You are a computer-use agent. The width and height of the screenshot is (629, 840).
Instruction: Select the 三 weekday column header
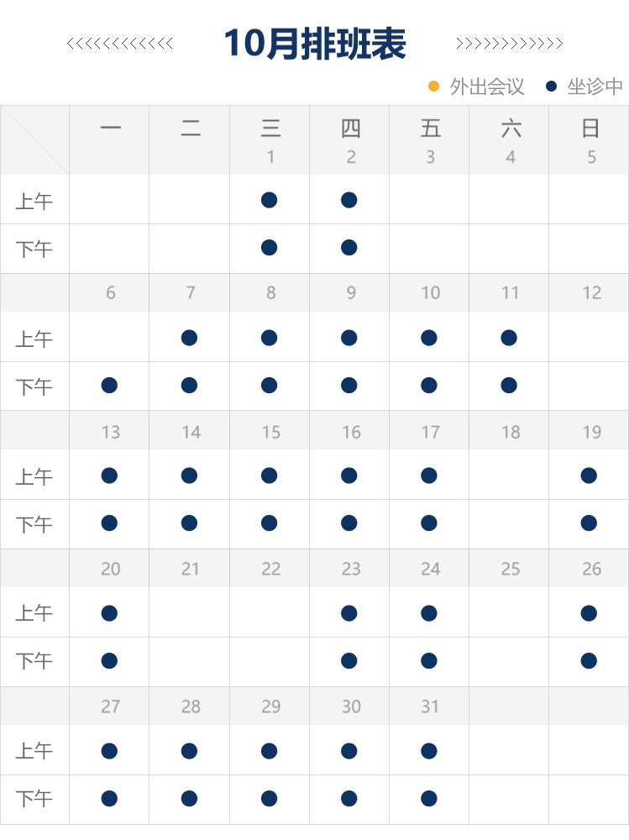click(x=270, y=129)
